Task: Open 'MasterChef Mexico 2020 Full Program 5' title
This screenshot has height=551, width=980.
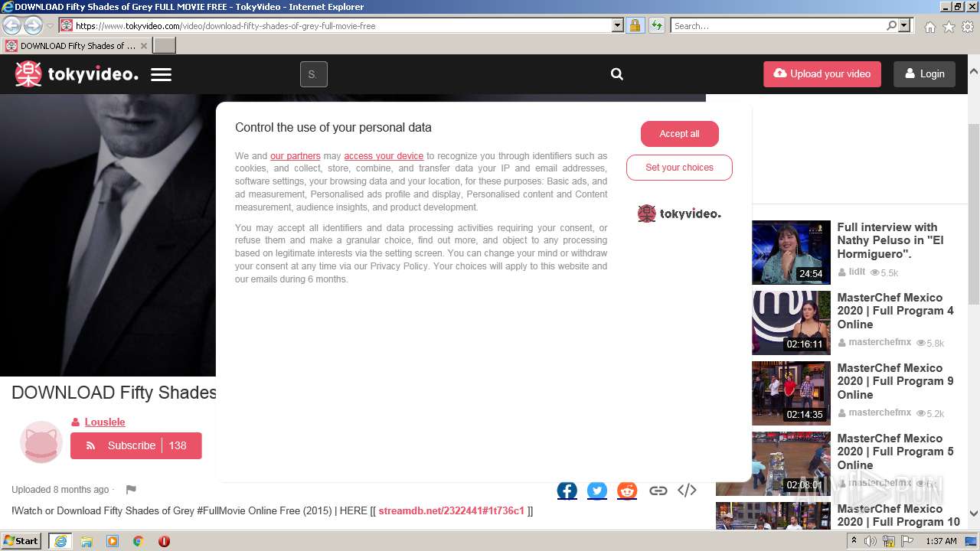Action: pyautogui.click(x=895, y=452)
